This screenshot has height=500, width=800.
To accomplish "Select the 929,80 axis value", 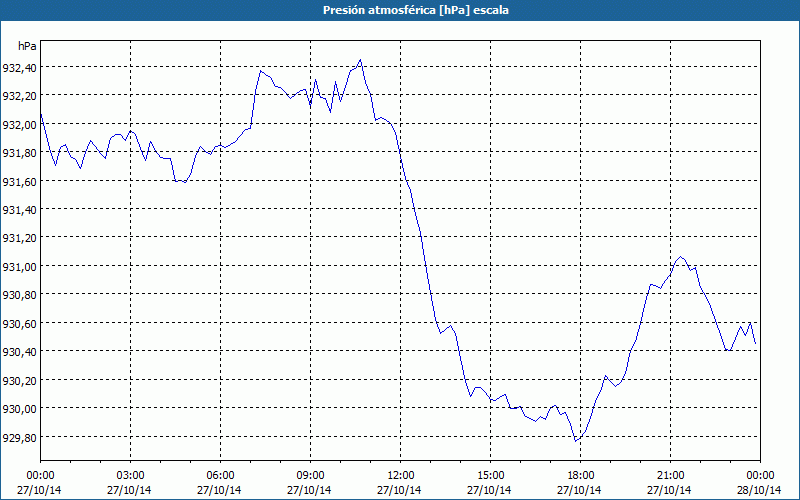I will [18, 437].
